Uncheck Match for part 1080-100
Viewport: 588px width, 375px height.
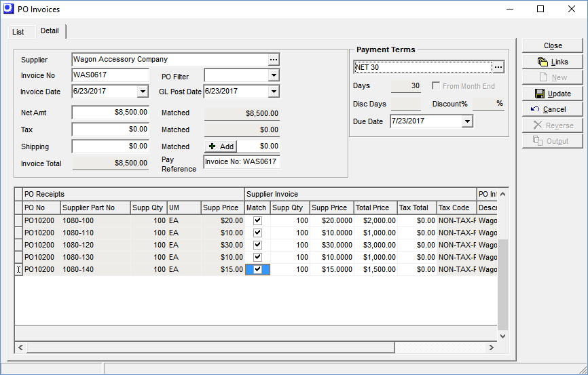[x=257, y=220]
